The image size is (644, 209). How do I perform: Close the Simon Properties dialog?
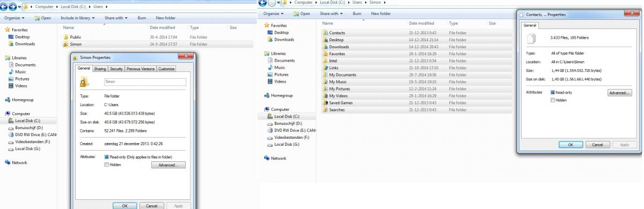(x=186, y=56)
